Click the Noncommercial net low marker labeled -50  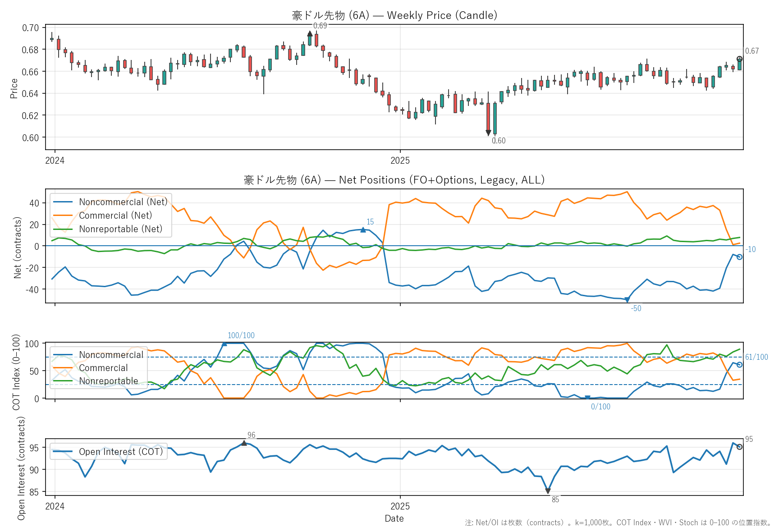tap(627, 300)
